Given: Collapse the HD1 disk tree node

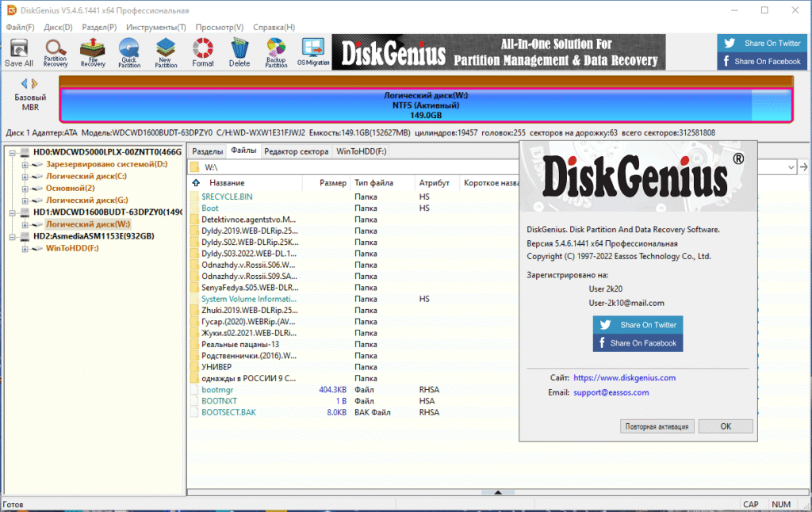Looking at the screenshot, I should (13, 212).
